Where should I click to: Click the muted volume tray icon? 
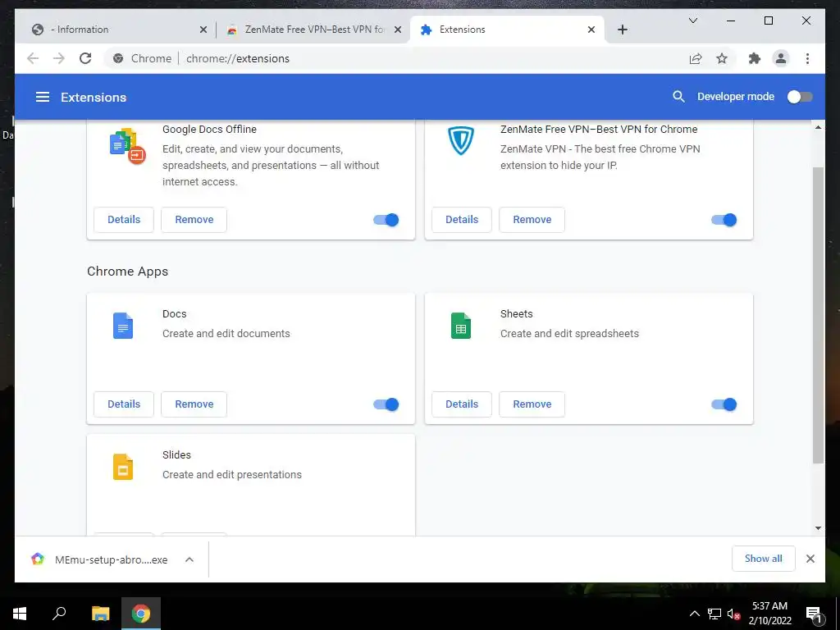(733, 614)
